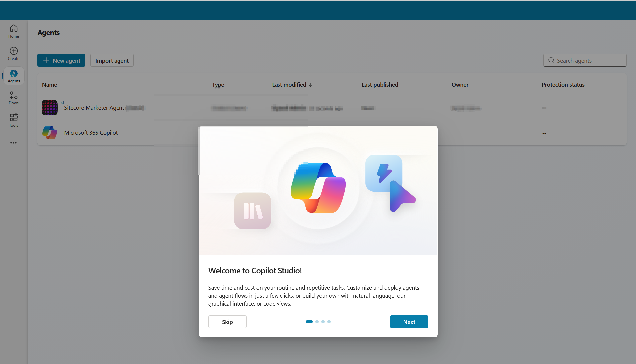Select the third page indicator dot
The height and width of the screenshot is (364, 636).
coord(323,322)
